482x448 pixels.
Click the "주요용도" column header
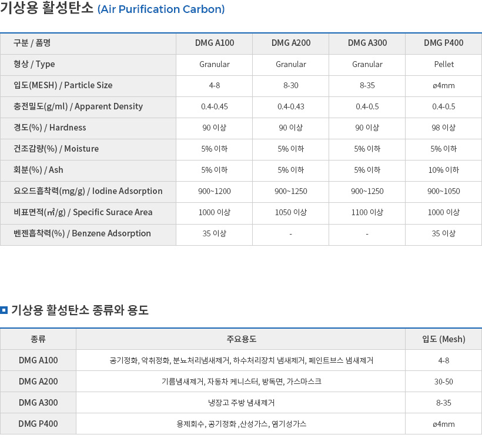[241, 339]
